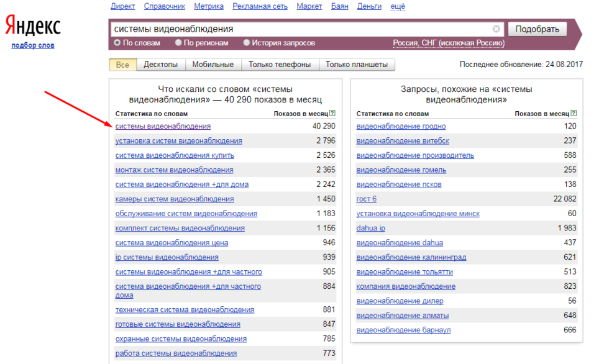Open 'видеонаблюдение dahua' similar query
The height and width of the screenshot is (364, 604).
(x=400, y=243)
